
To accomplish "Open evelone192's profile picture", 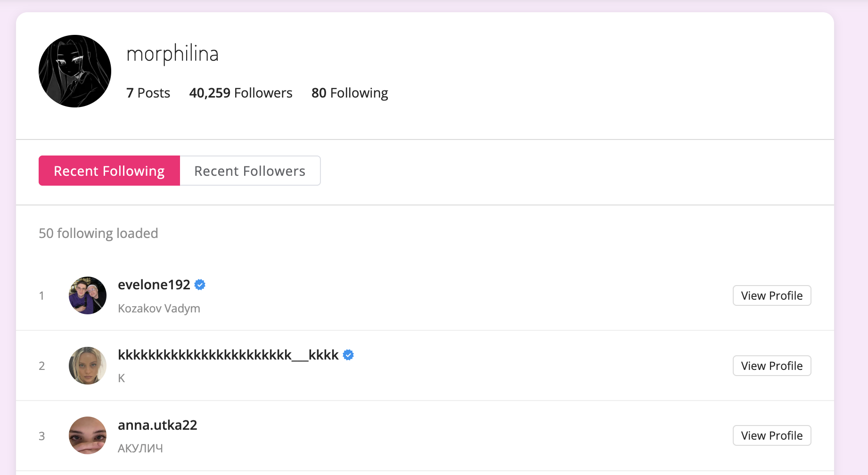I will [x=88, y=295].
